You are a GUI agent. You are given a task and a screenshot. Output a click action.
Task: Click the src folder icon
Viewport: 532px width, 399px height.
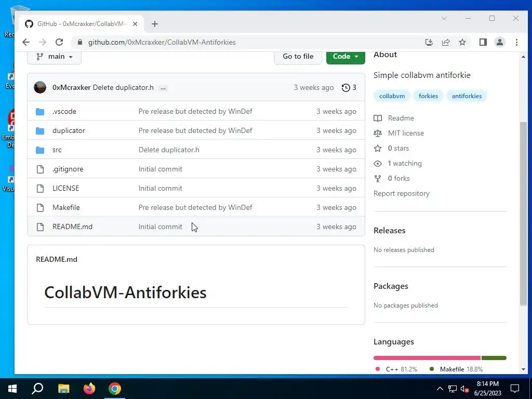[40, 150]
